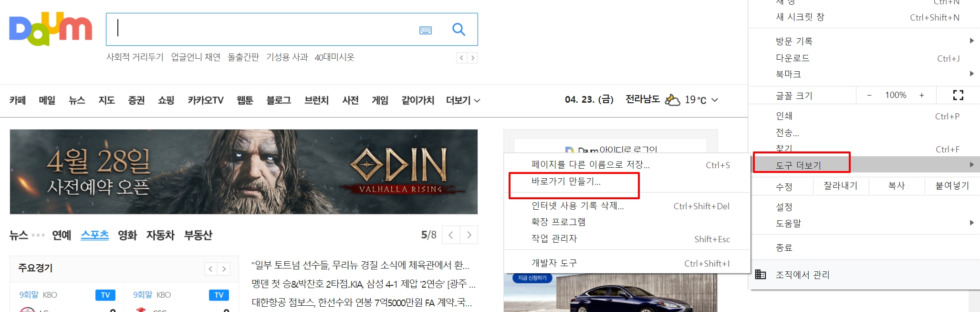Click the 조직에서 관리 building icon
Screen dimensions: 980x312
(761, 274)
